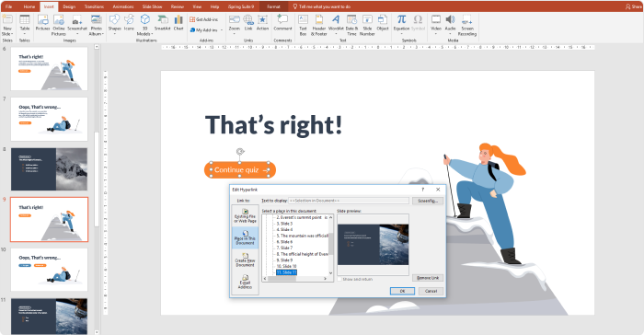Insert Date & Time
Image resolution: width=644 pixels, height=335 pixels.
[351, 25]
